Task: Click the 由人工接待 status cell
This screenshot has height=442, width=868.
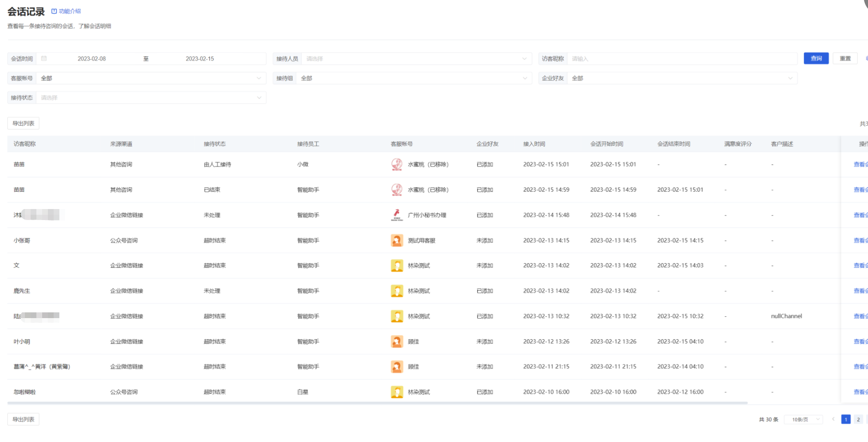Action: (x=217, y=165)
